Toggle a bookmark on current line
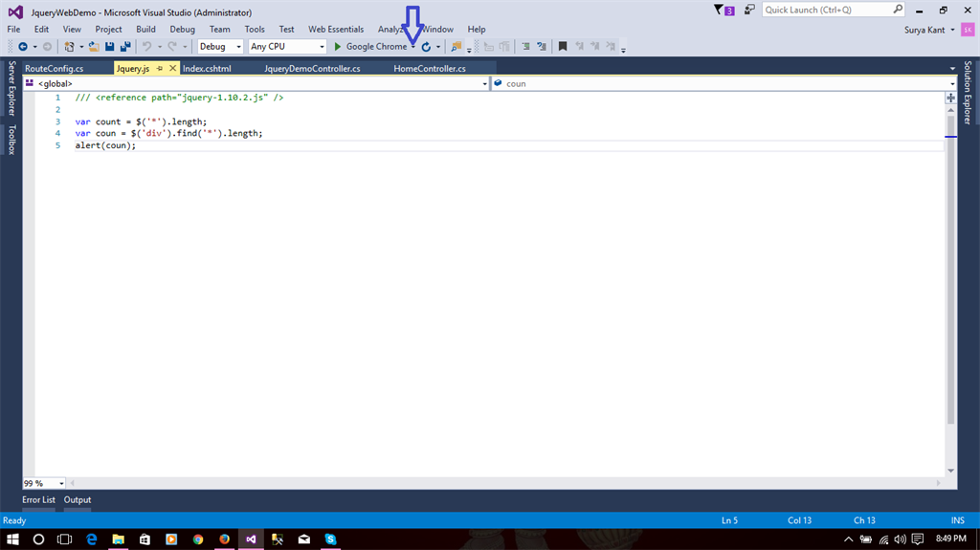Viewport: 980px width, 550px height. 563,46
